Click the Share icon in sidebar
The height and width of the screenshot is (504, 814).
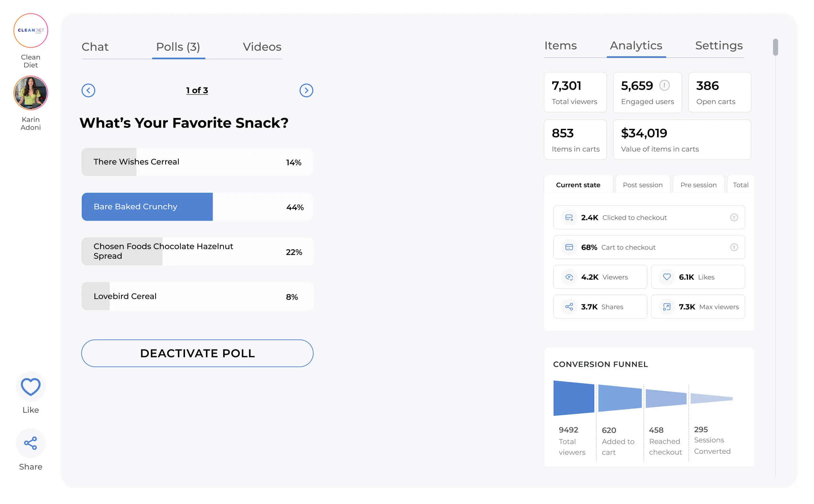[31, 443]
